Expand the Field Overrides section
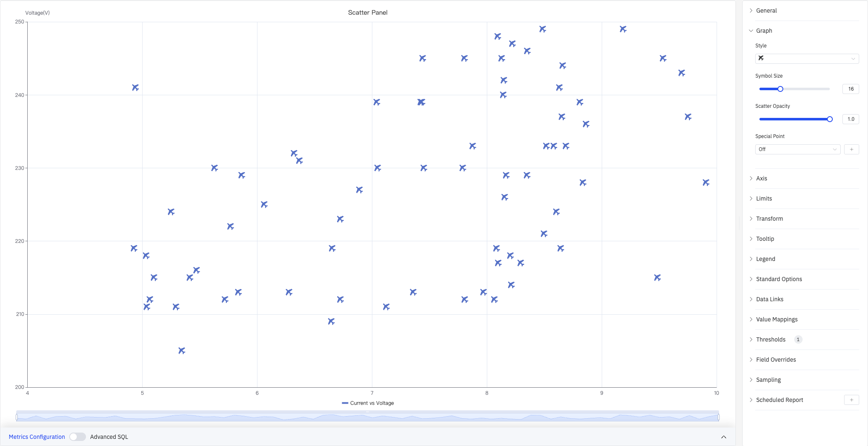This screenshot has height=446, width=868. coord(776,360)
